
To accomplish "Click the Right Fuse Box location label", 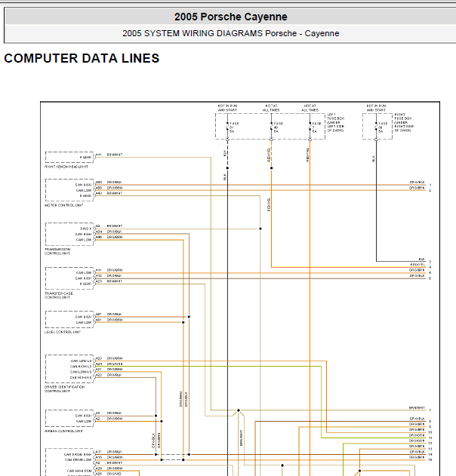I will (404, 123).
